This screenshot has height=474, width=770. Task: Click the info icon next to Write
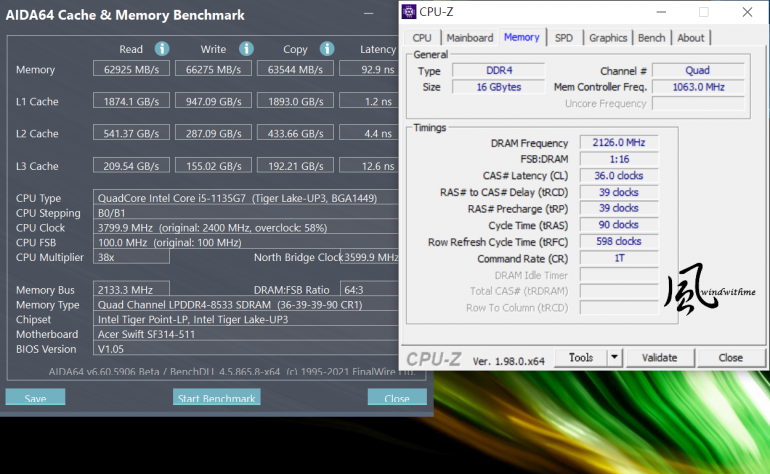[x=244, y=48]
